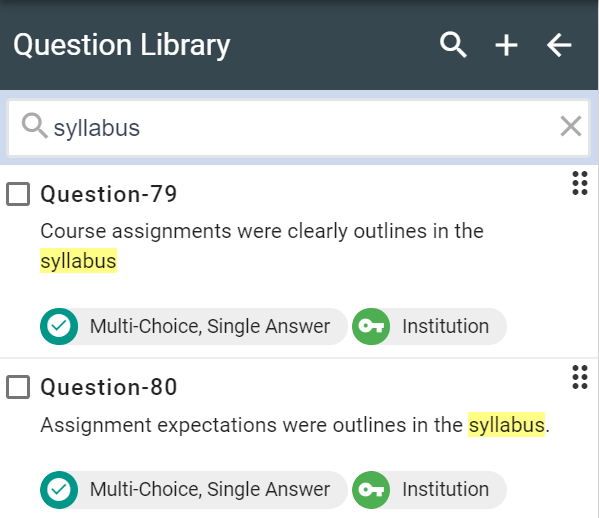Select Multi-Choice, Single Answer chip of Question-80

click(194, 490)
